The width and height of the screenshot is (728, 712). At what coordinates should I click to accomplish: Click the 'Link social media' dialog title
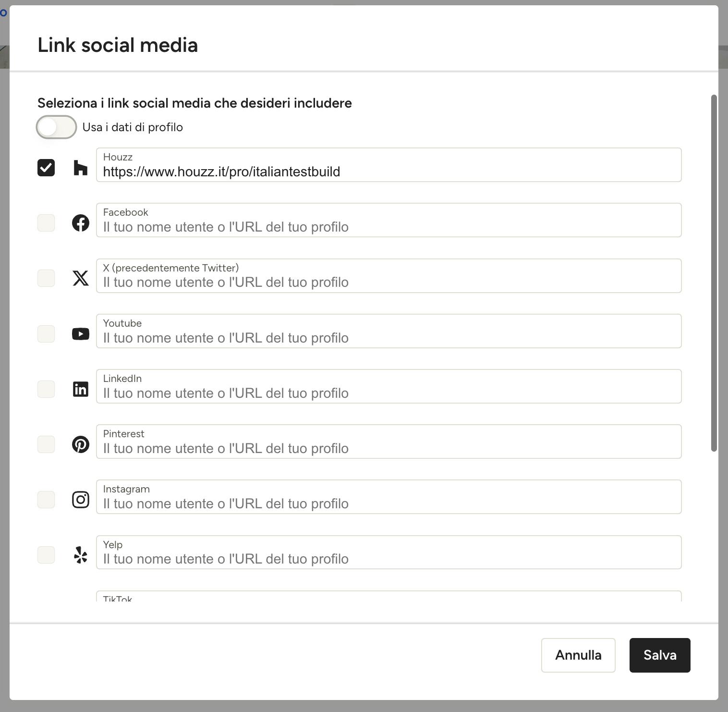(118, 45)
